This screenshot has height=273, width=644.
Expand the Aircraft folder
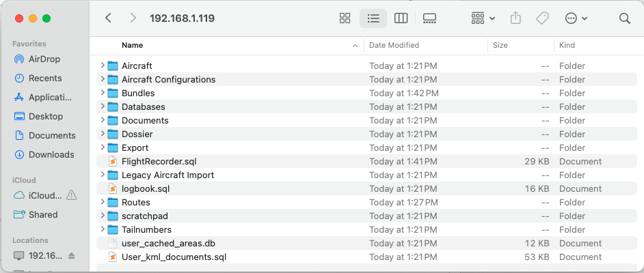103,65
